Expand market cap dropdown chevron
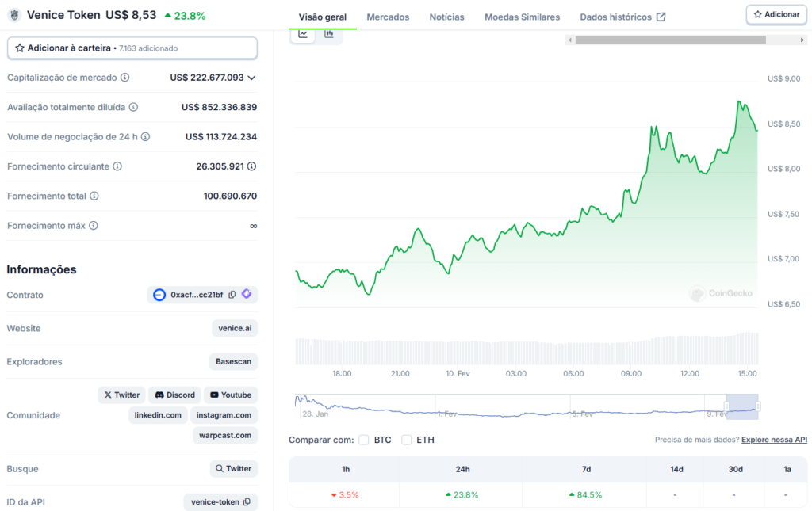 click(x=251, y=78)
